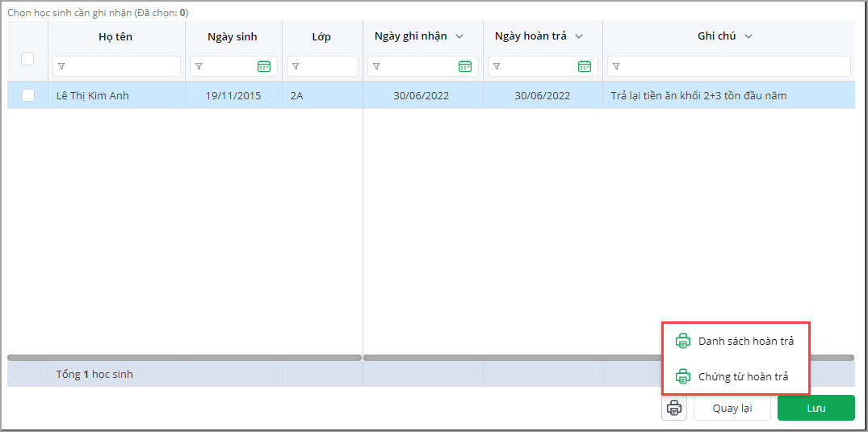The height and width of the screenshot is (432, 868).
Task: Click the filter funnel icon under Ngày hoàn trả
Action: [x=497, y=66]
